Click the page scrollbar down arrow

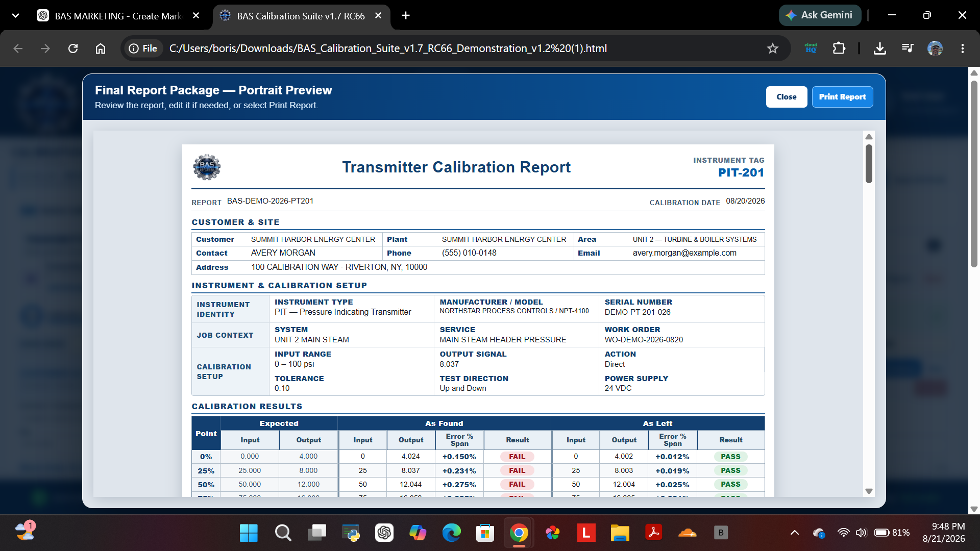(974, 509)
